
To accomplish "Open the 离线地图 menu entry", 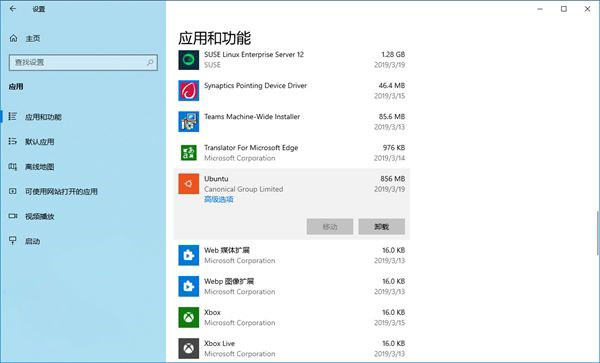I will click(39, 167).
